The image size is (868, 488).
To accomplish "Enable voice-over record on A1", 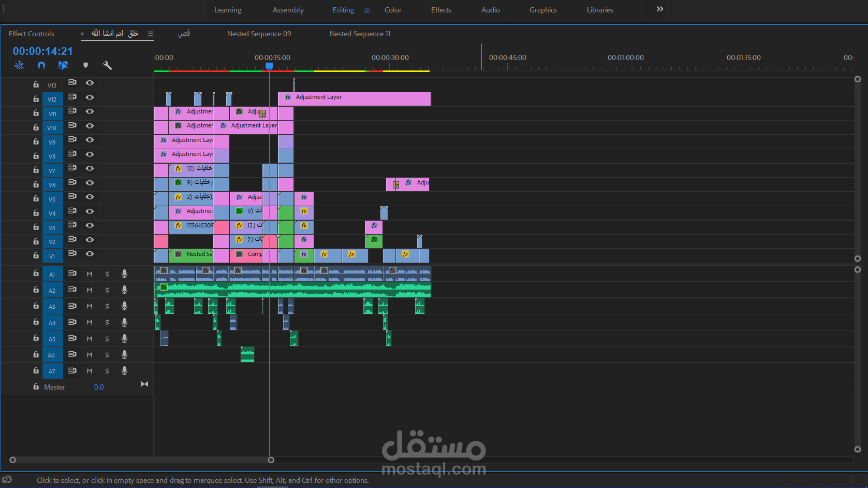I will pos(124,274).
